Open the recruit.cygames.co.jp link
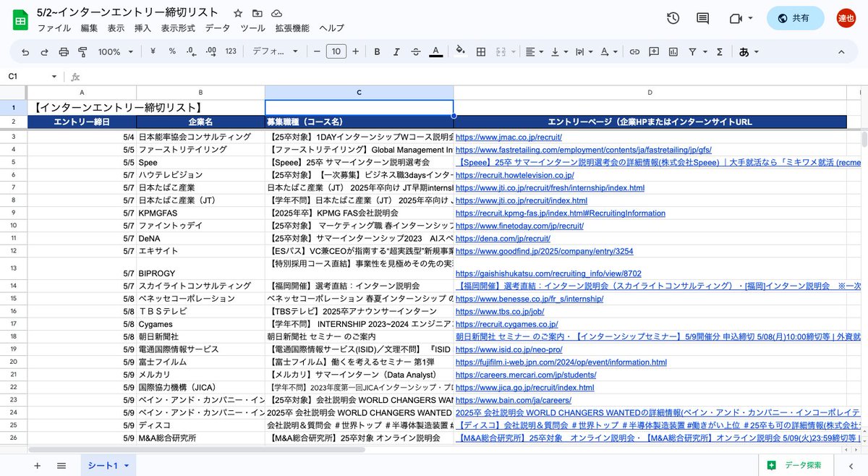 click(506, 325)
